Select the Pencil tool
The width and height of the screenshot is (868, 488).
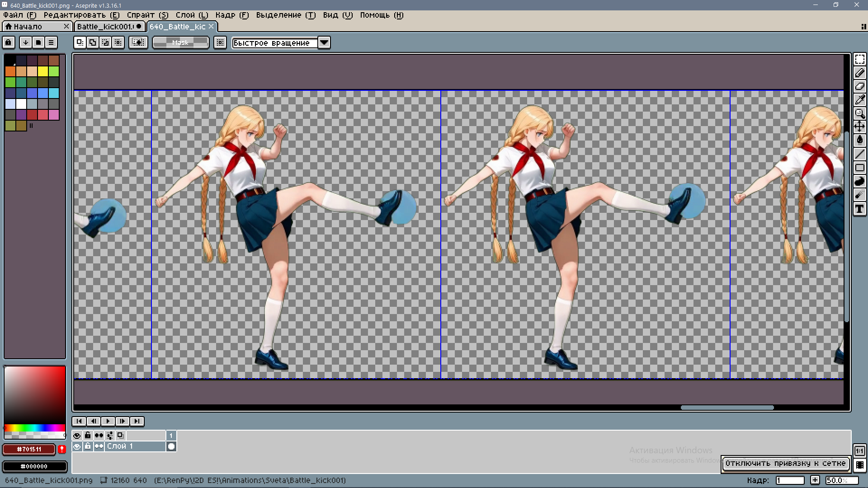click(859, 73)
